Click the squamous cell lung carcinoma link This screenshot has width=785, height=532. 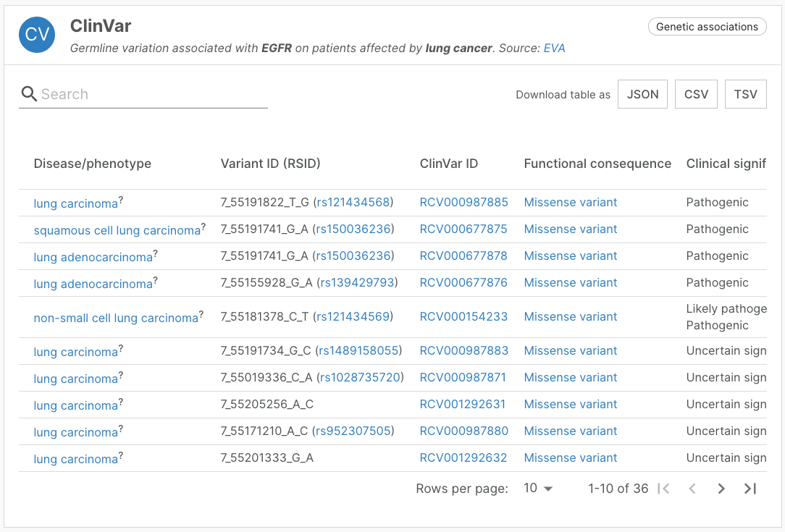point(116,229)
